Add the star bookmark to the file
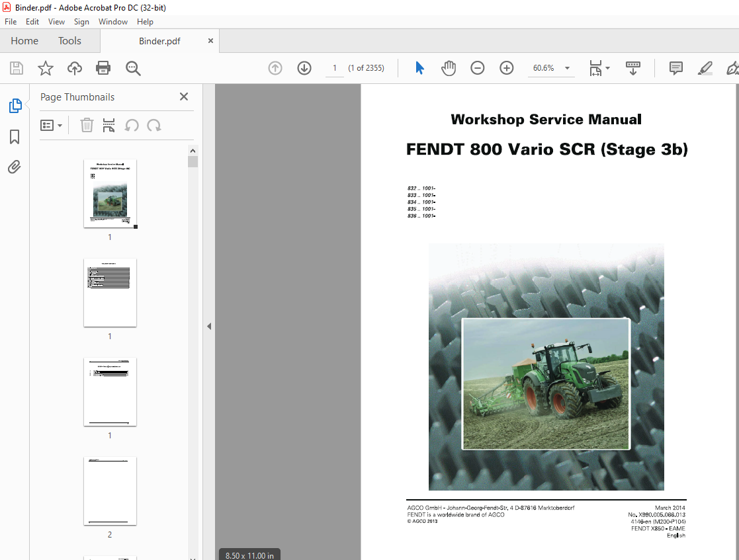 [x=46, y=68]
